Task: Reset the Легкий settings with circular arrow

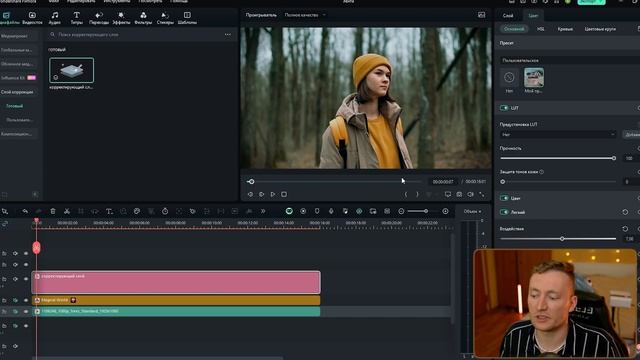Action: pos(625,212)
